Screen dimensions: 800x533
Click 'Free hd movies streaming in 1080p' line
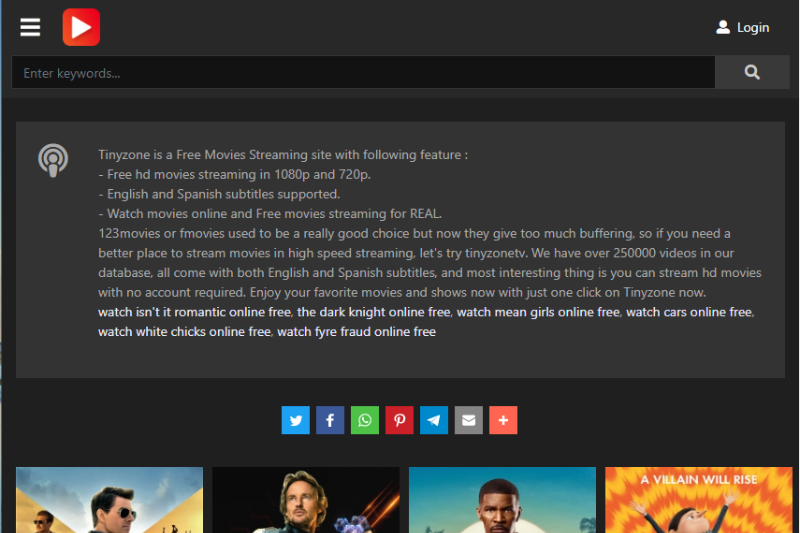tap(234, 174)
